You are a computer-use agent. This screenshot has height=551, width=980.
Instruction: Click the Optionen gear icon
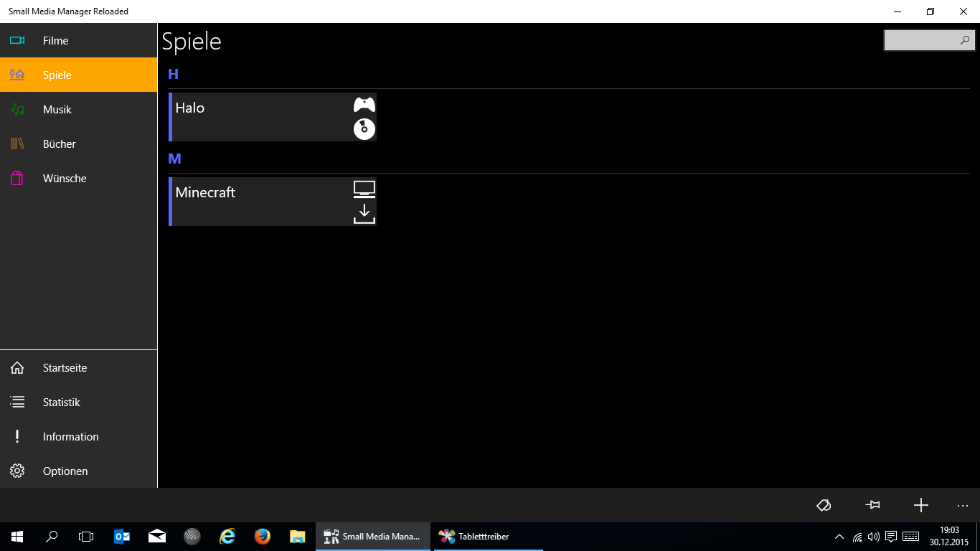point(17,471)
